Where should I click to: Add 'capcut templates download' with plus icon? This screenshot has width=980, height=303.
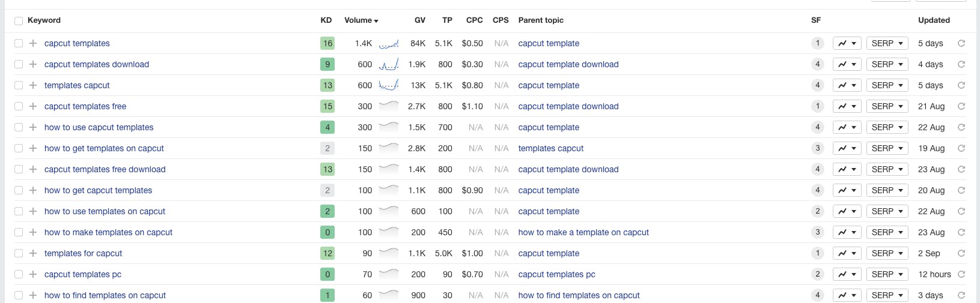pyautogui.click(x=33, y=64)
